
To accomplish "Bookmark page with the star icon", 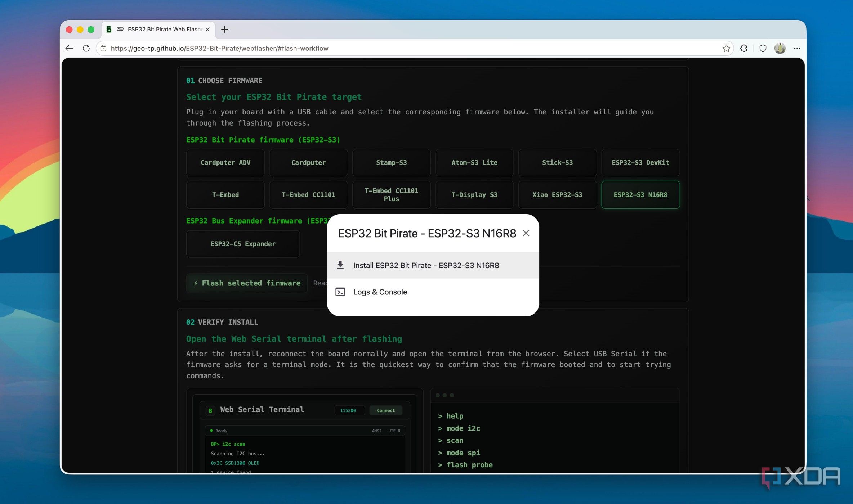I will 726,48.
